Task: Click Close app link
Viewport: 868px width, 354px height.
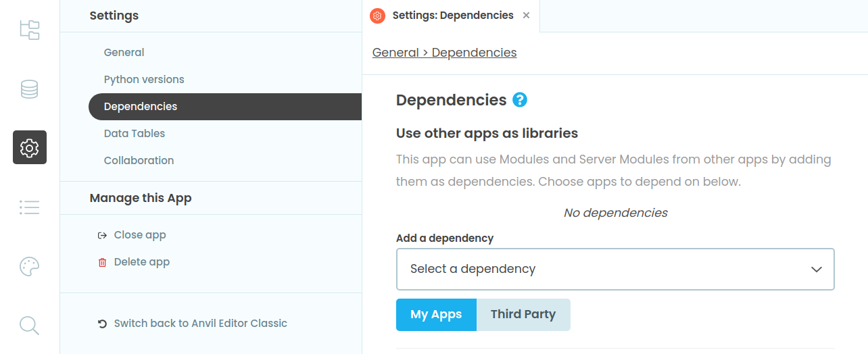Action: pos(139,235)
